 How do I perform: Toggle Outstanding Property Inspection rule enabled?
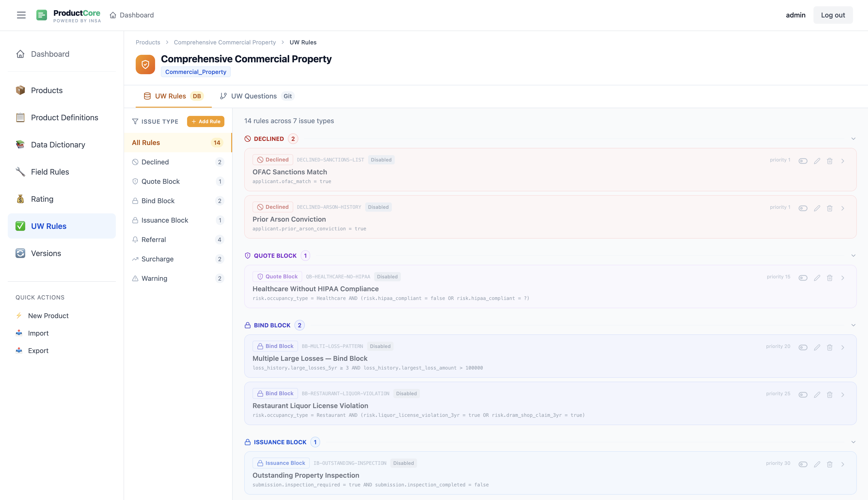pos(803,464)
